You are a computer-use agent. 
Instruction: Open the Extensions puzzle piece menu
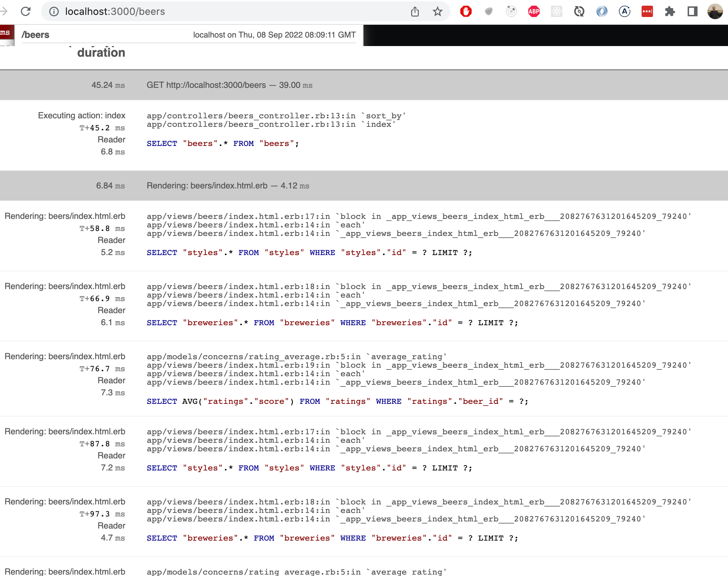(670, 12)
